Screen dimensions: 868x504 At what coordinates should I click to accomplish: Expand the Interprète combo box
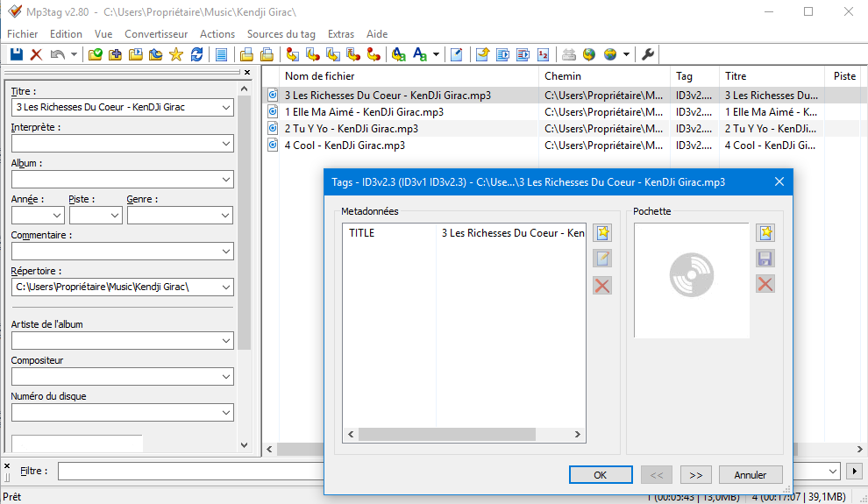(226, 143)
